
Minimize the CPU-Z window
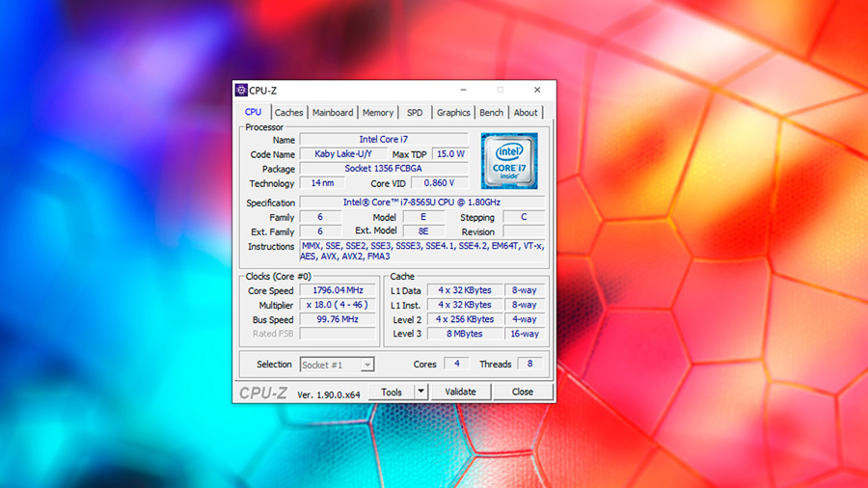[463, 90]
